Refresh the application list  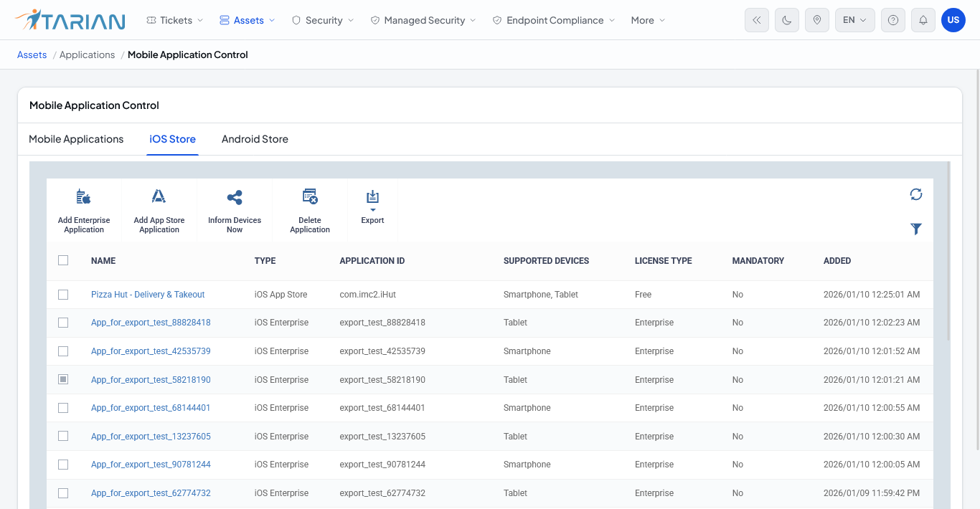tap(916, 194)
